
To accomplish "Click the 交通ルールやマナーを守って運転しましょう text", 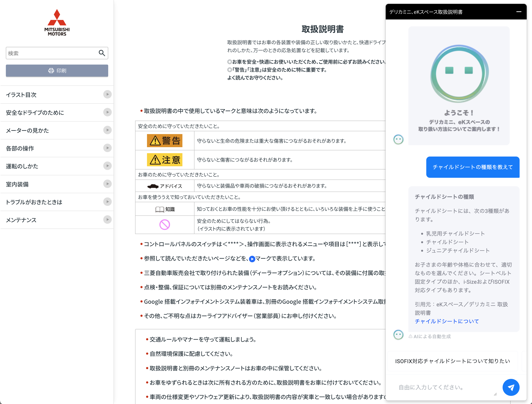I will pos(203,339).
